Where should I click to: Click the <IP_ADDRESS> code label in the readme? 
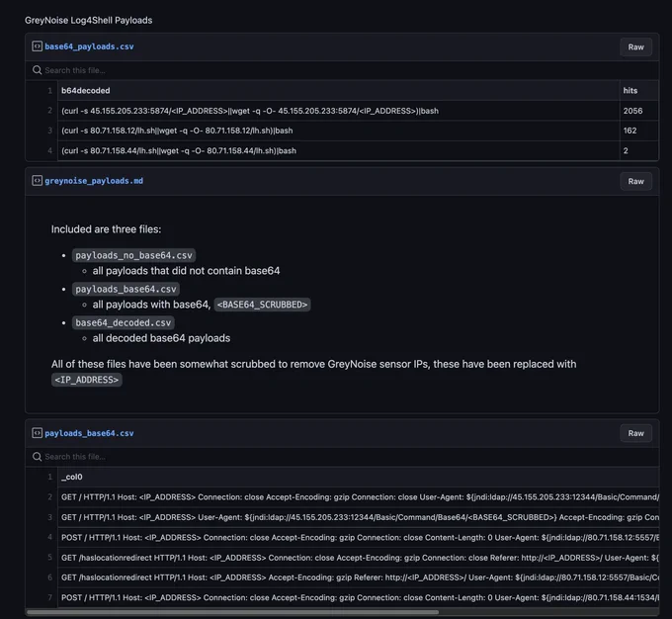click(x=87, y=380)
